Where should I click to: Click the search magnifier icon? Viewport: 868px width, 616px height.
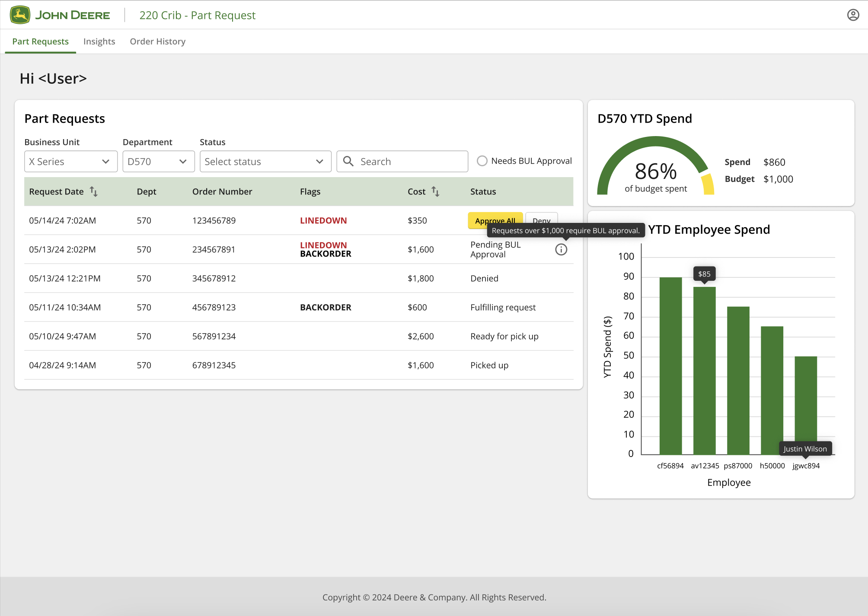pyautogui.click(x=348, y=161)
